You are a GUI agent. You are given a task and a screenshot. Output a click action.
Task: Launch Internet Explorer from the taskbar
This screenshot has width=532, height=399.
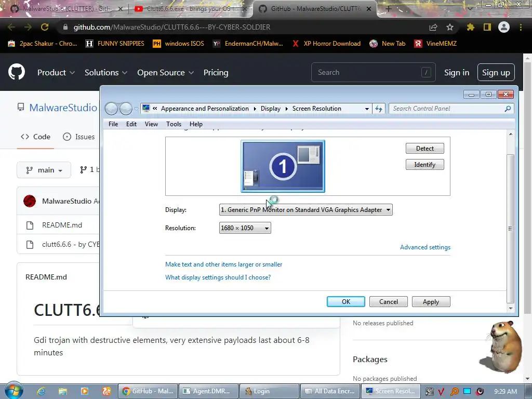tap(41, 391)
